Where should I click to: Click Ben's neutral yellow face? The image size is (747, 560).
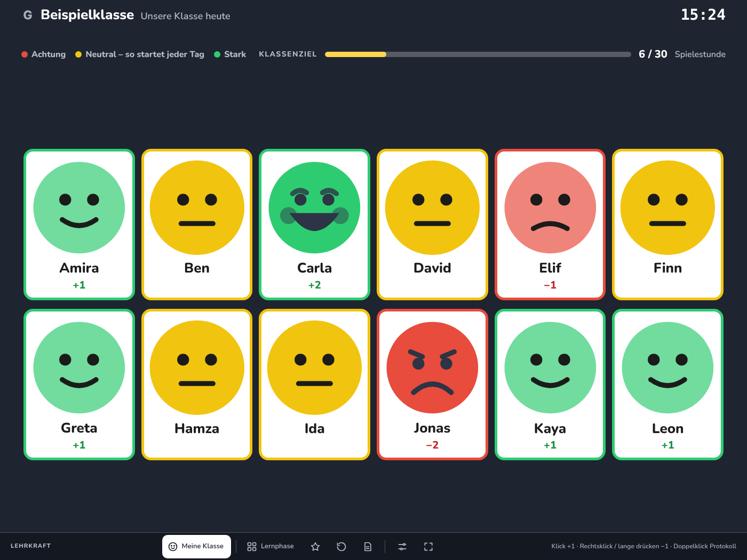(197, 207)
